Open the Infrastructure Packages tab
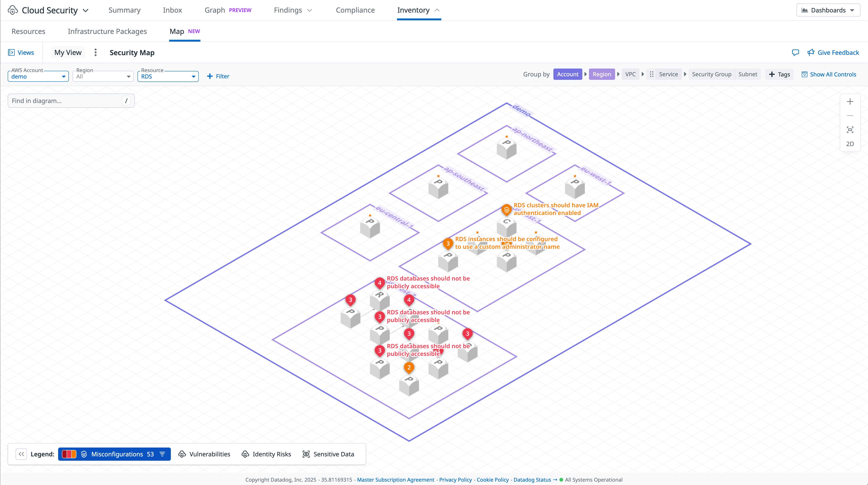This screenshot has width=868, height=485. point(107,31)
